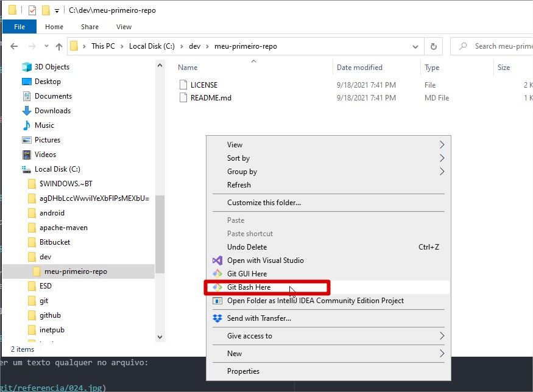
Task: Choose Refresh from context menu
Action: pyautogui.click(x=328, y=185)
